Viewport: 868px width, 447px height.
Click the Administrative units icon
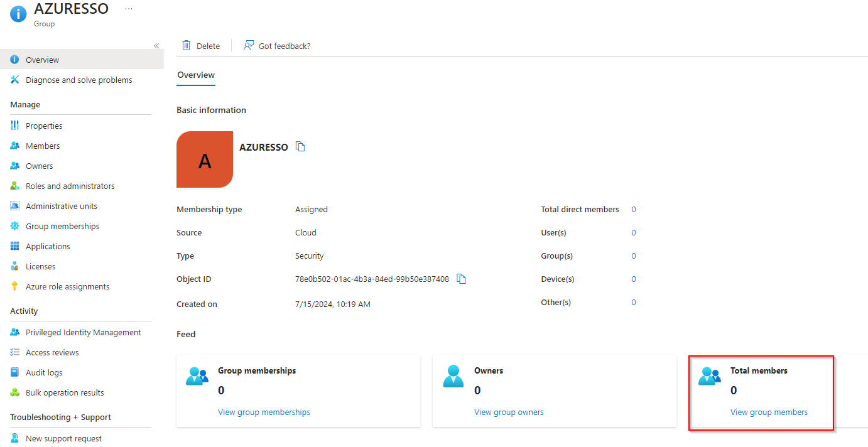click(x=15, y=206)
